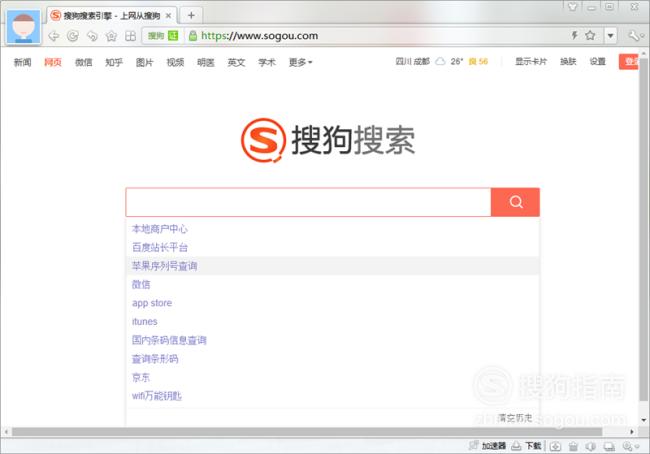Open the 下载 downloads in status bar
The height and width of the screenshot is (454, 650).
pyautogui.click(x=526, y=446)
